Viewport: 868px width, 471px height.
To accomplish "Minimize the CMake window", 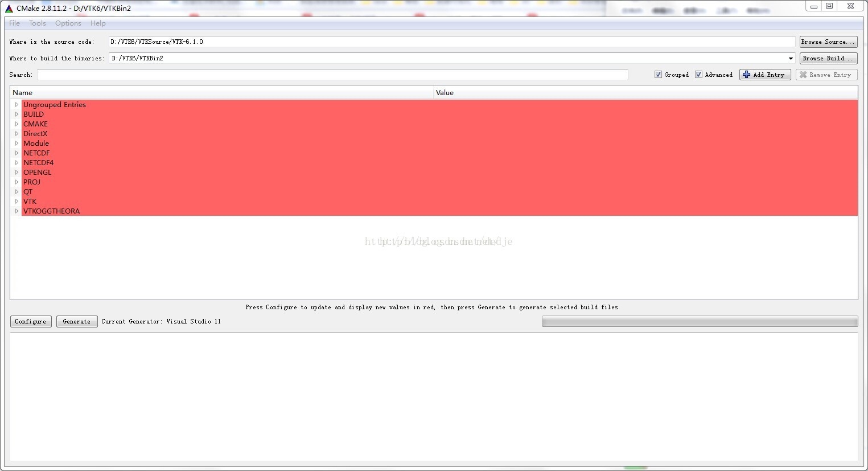I will tap(814, 6).
